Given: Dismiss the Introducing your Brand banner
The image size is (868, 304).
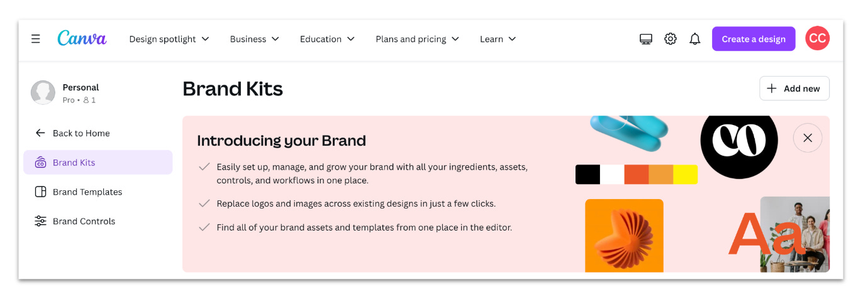Looking at the screenshot, I should pyautogui.click(x=808, y=138).
